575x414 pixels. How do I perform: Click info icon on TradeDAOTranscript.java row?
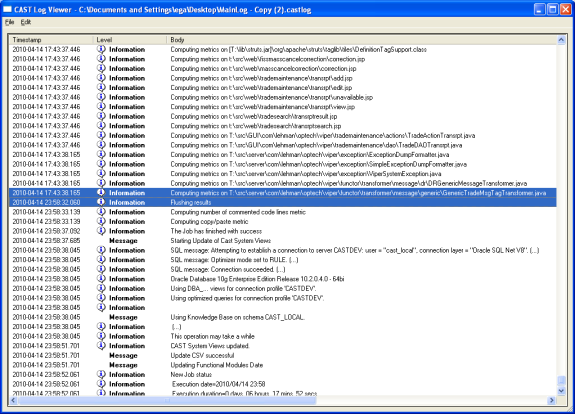point(101,145)
